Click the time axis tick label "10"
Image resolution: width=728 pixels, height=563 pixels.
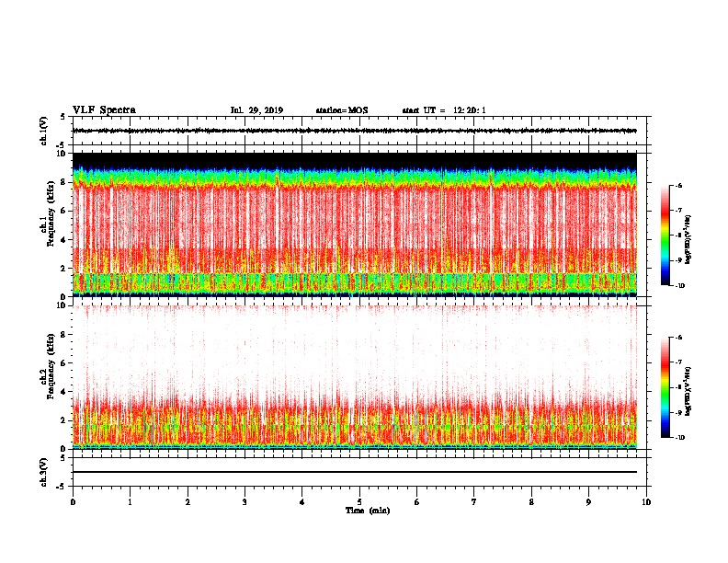(646, 502)
